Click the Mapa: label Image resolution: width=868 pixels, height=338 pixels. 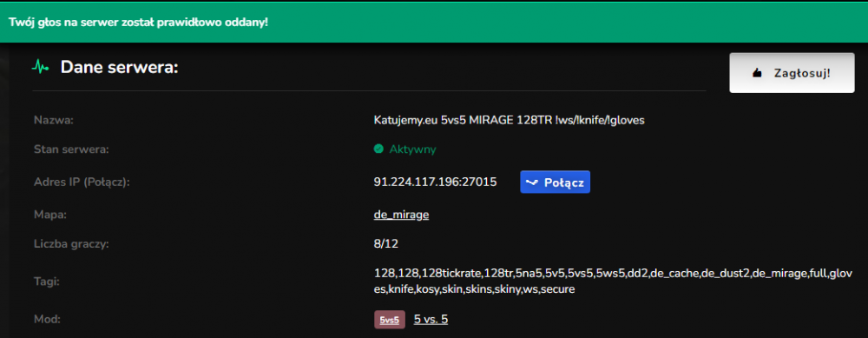tap(50, 215)
